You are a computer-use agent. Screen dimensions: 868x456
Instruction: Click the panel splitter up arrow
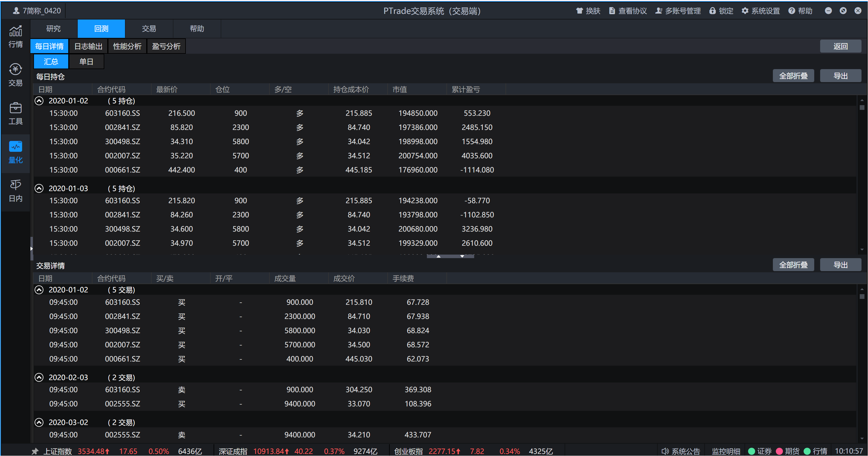438,256
